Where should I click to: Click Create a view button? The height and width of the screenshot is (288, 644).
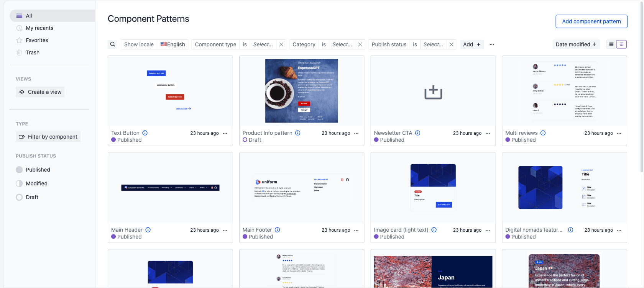pos(40,92)
